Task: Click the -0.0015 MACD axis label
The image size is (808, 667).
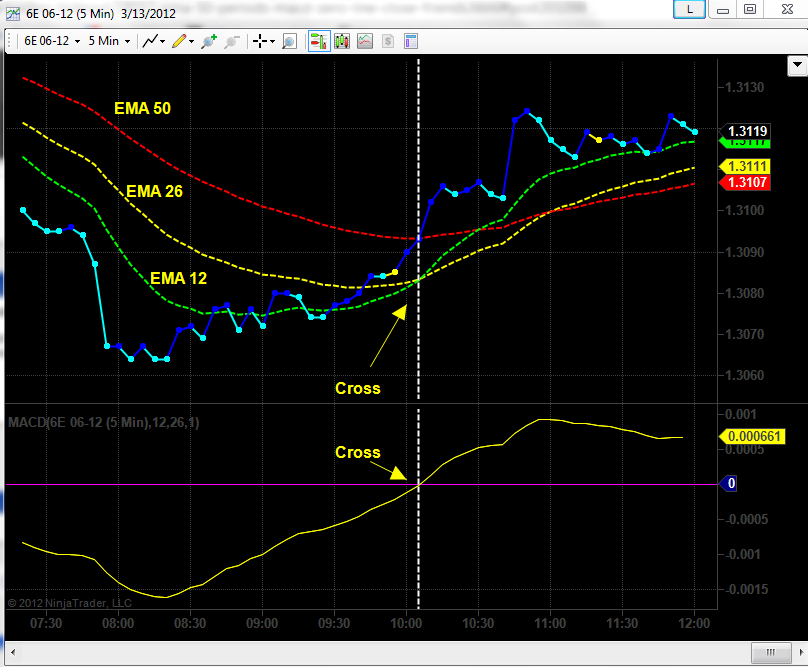Action: (746, 589)
